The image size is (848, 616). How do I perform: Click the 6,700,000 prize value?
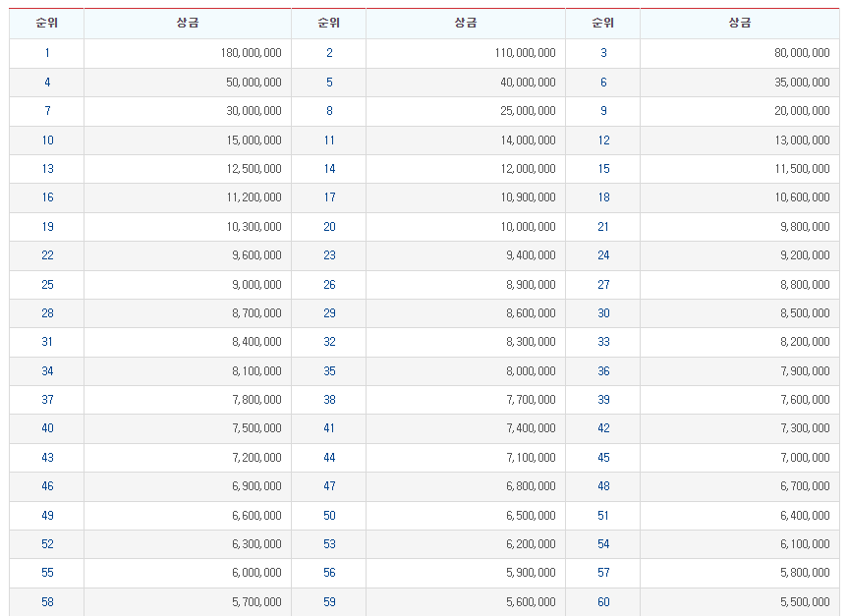(805, 486)
